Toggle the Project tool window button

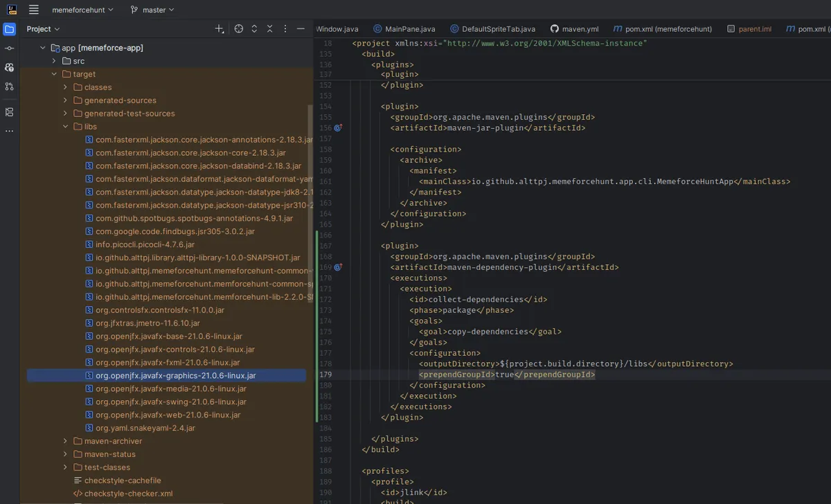pyautogui.click(x=9, y=28)
